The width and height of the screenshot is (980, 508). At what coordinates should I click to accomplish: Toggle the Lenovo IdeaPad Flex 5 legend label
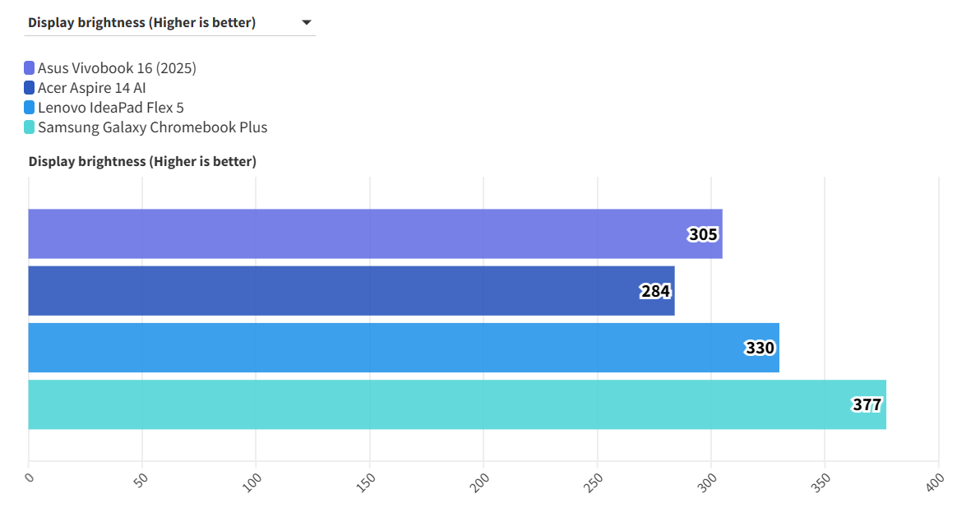click(111, 108)
